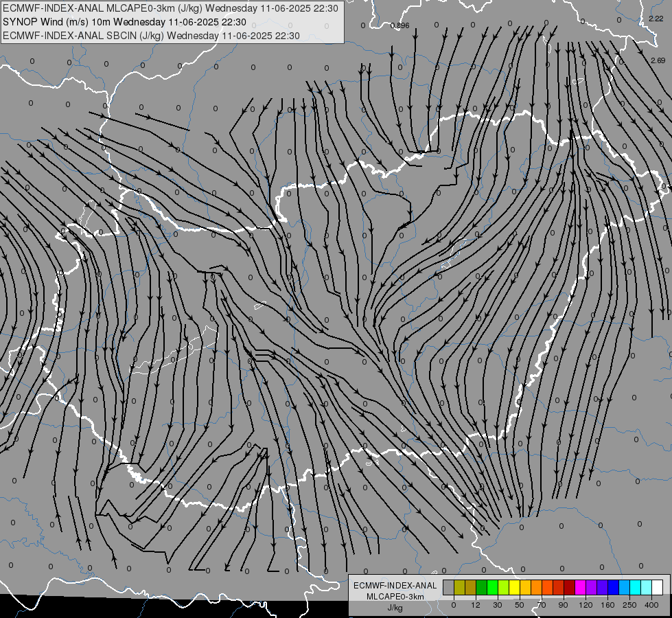Click the 2.22 value on the map
The width and height of the screenshot is (672, 618).
tap(656, 19)
